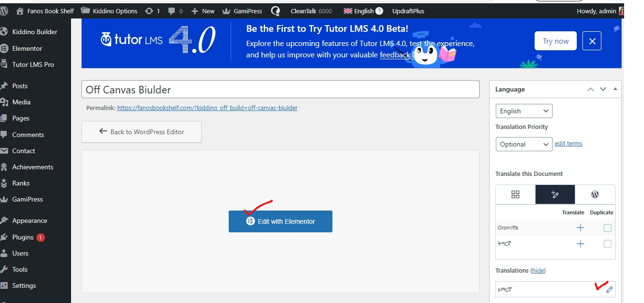Open the WordPress logo menu
This screenshot has height=303, width=644.
tap(4, 10)
